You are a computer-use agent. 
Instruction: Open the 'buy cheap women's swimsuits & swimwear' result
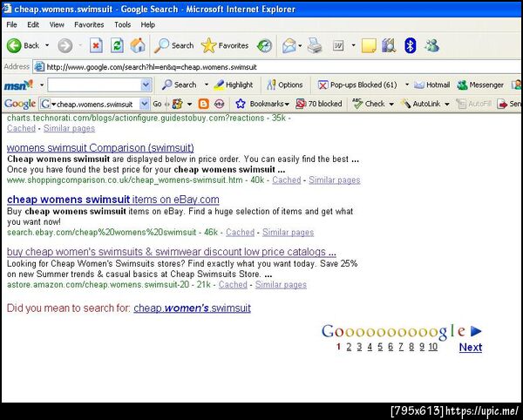pyautogui.click(x=172, y=252)
